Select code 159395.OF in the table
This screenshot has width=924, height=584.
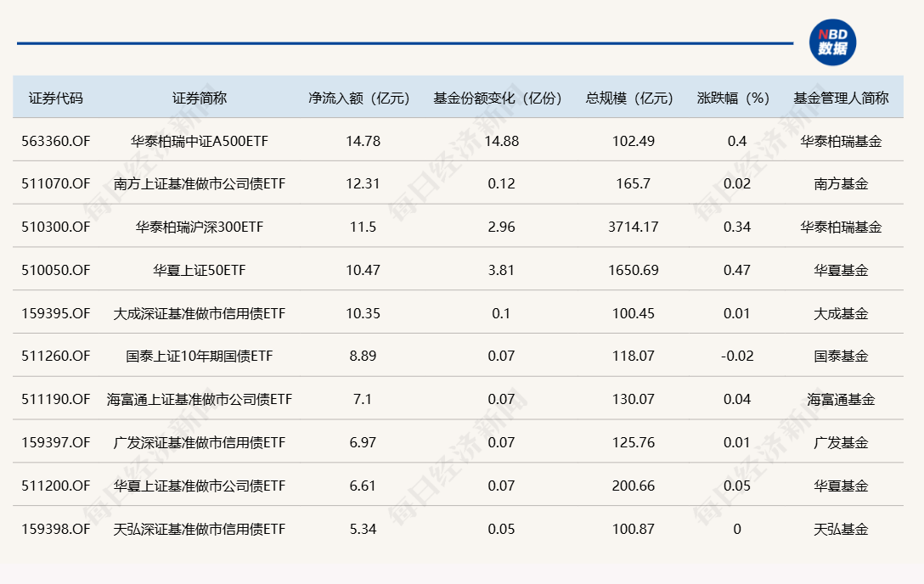56,313
